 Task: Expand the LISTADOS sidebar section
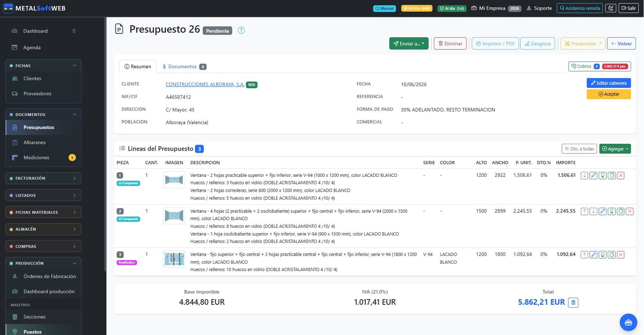tap(43, 195)
